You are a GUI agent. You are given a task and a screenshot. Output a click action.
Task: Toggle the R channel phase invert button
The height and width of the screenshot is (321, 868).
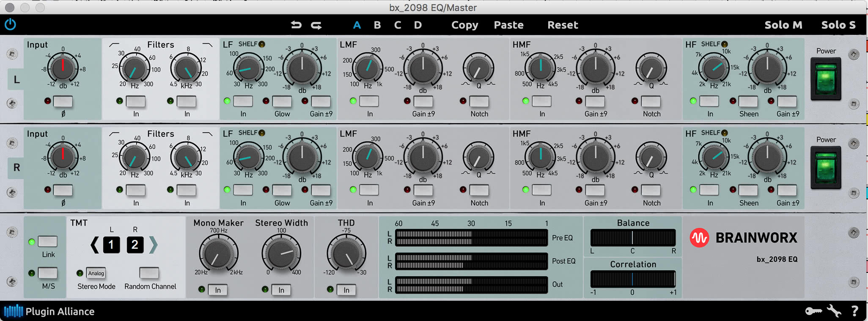[63, 190]
